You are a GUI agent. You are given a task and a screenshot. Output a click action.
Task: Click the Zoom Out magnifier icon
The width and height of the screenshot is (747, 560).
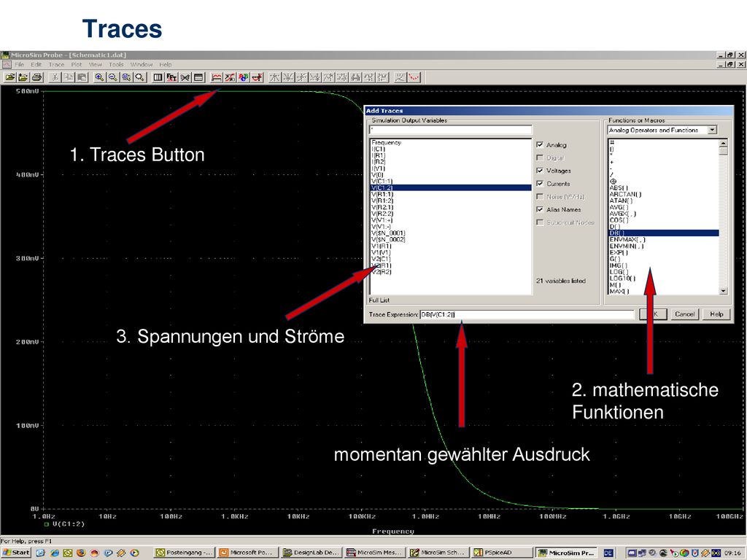tap(113, 77)
